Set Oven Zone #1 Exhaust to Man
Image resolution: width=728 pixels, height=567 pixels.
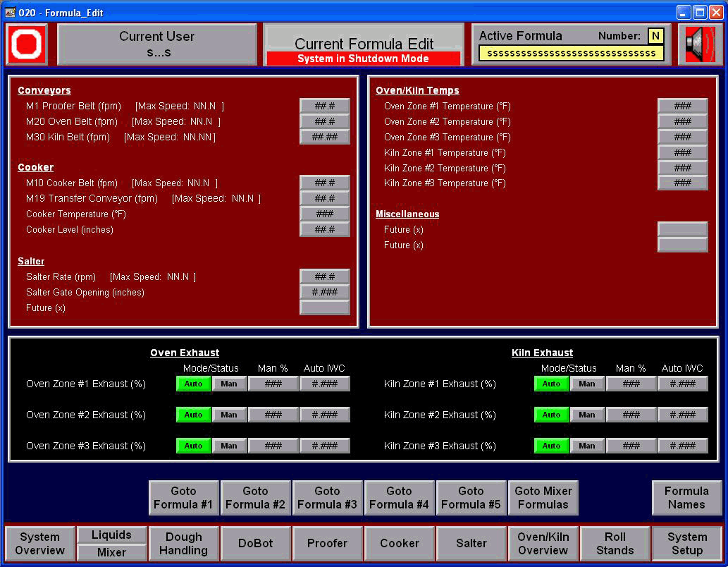pyautogui.click(x=229, y=384)
